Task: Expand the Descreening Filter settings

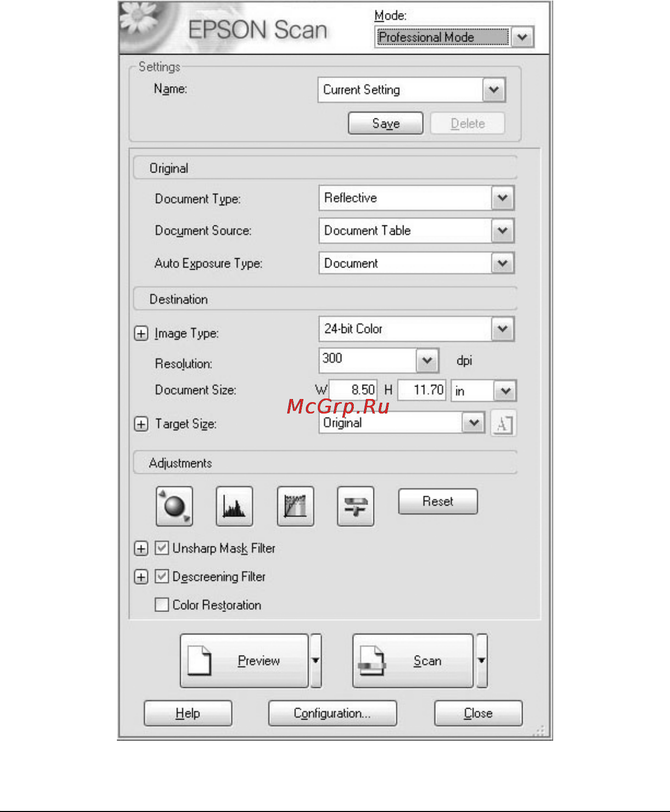Action: 141,577
